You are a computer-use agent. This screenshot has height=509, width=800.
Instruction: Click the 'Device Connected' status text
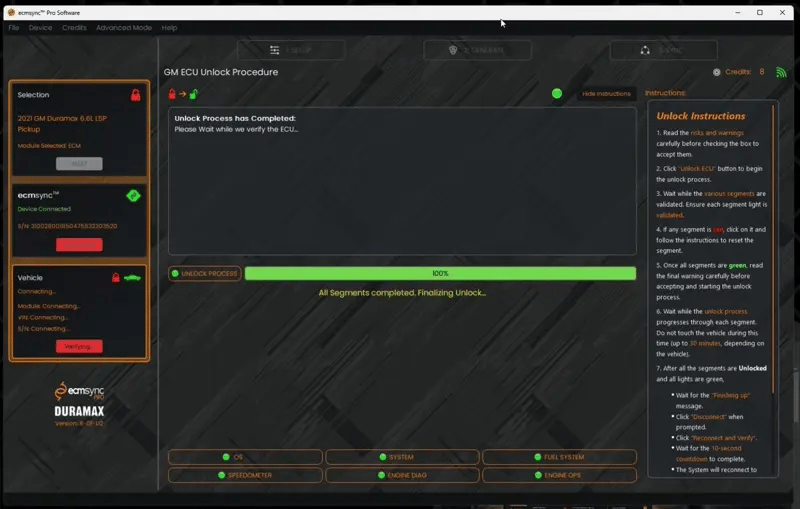[x=44, y=209]
